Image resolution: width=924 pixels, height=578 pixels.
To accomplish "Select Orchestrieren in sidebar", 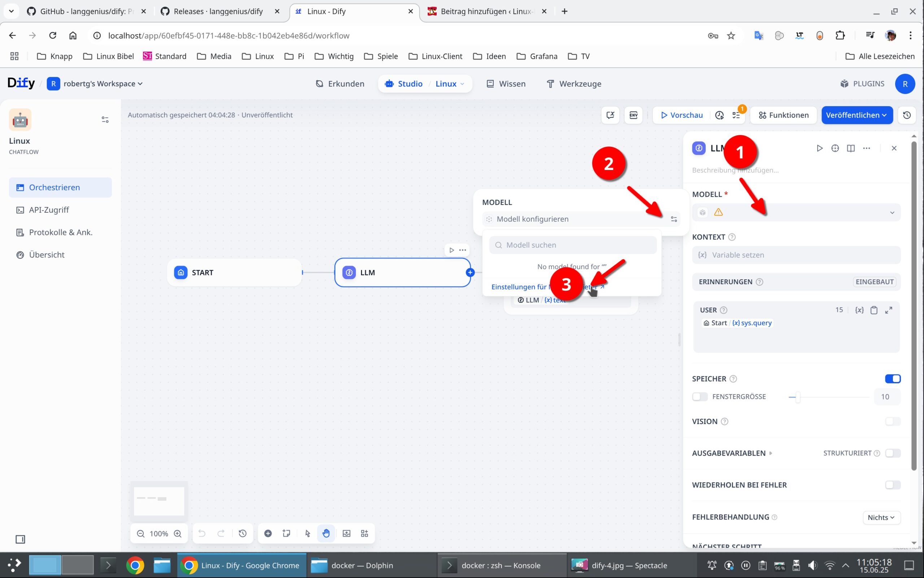I will [x=60, y=187].
